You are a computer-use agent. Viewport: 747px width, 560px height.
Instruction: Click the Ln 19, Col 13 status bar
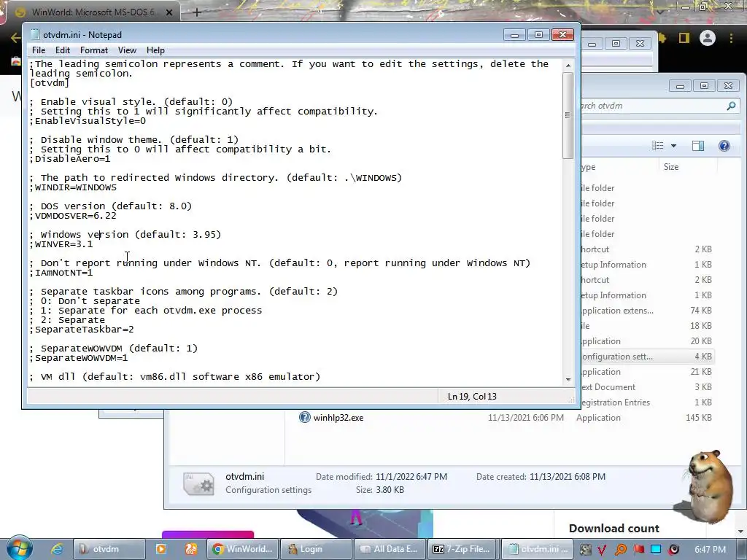point(472,396)
